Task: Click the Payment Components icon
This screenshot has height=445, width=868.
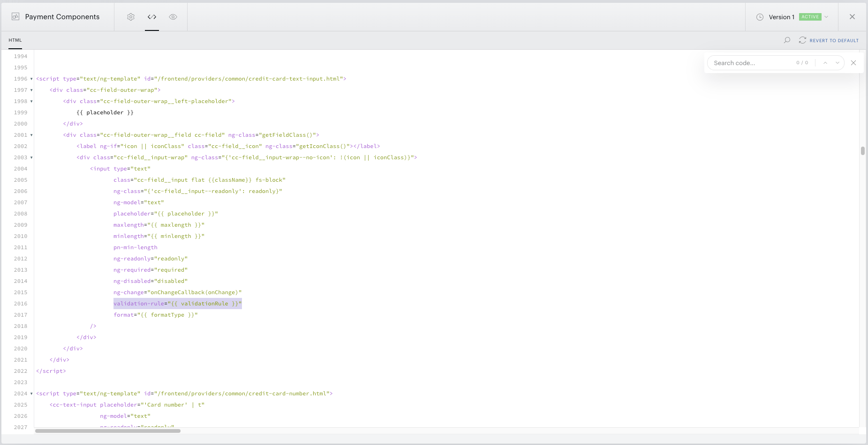Action: 15,16
